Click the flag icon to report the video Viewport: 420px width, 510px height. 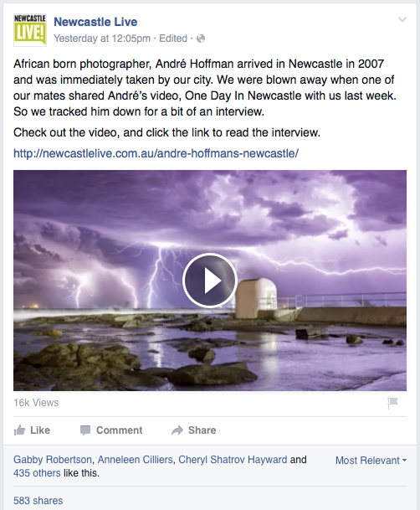392,403
